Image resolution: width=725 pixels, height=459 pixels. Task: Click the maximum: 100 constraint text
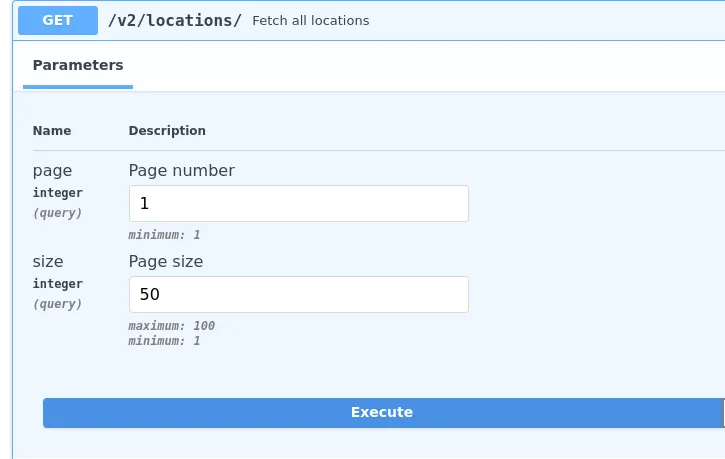tap(172, 326)
